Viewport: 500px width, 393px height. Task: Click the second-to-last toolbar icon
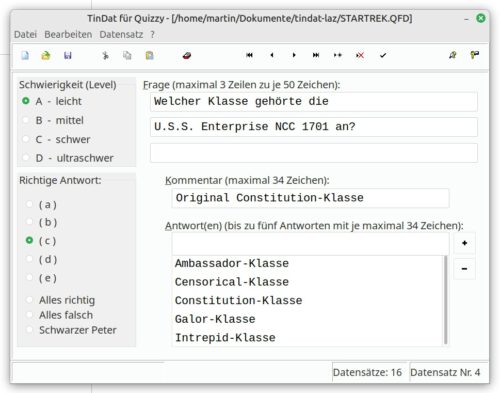click(x=452, y=55)
